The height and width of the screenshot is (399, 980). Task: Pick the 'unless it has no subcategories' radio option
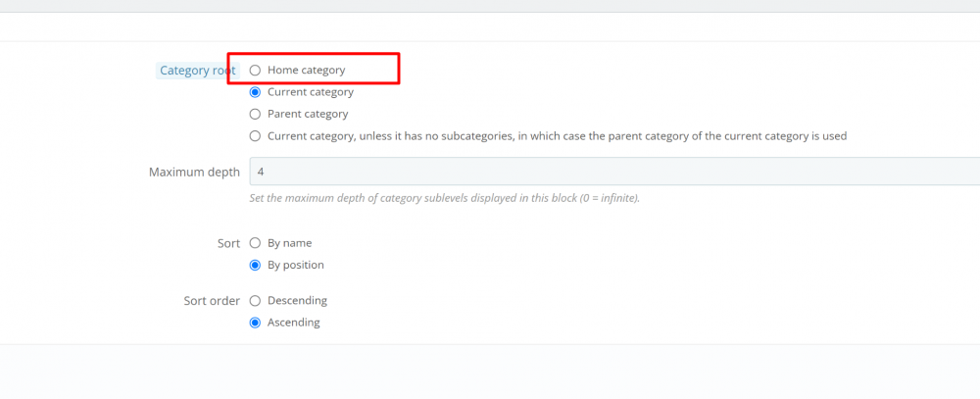tap(255, 136)
